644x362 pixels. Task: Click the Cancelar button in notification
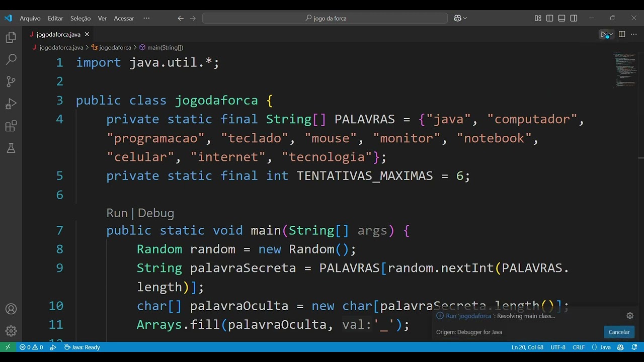pyautogui.click(x=619, y=332)
